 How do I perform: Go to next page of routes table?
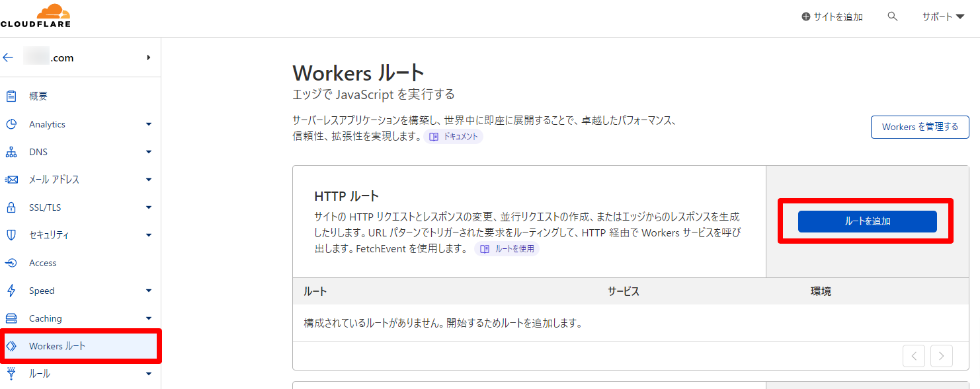[942, 356]
